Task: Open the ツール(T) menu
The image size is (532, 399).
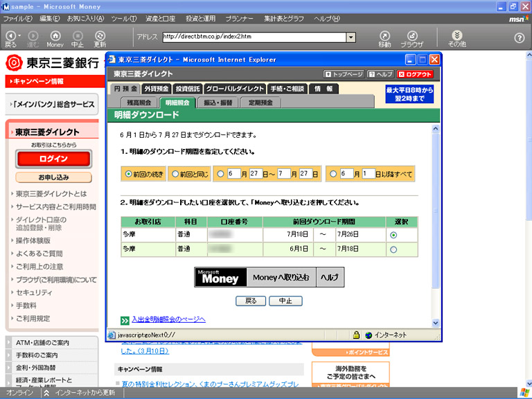Action: coord(124,19)
